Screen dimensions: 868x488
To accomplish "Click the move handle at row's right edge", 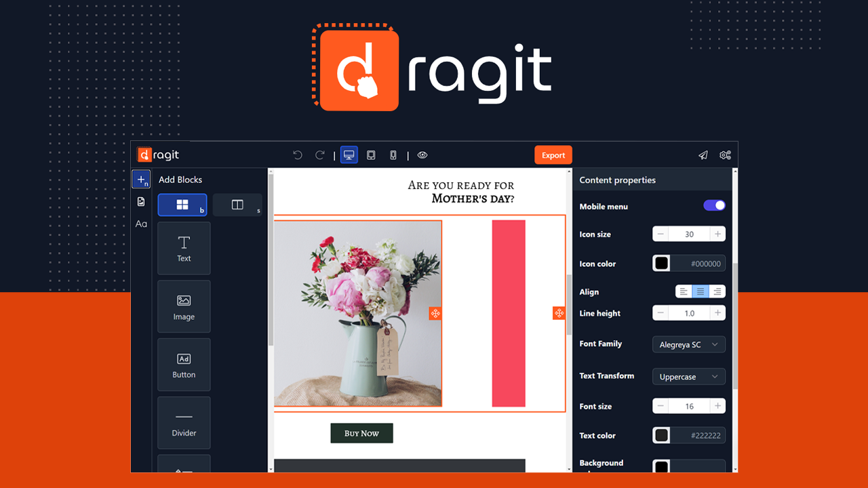I will pyautogui.click(x=559, y=312).
